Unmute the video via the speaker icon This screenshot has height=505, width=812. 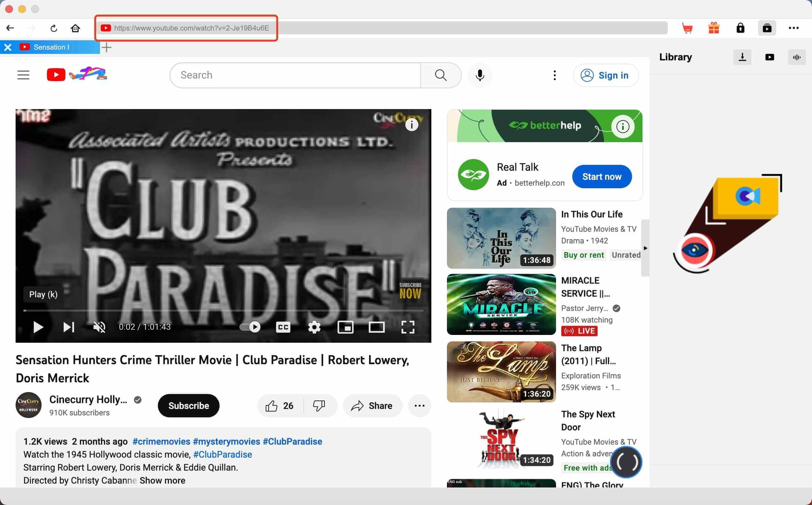[99, 327]
